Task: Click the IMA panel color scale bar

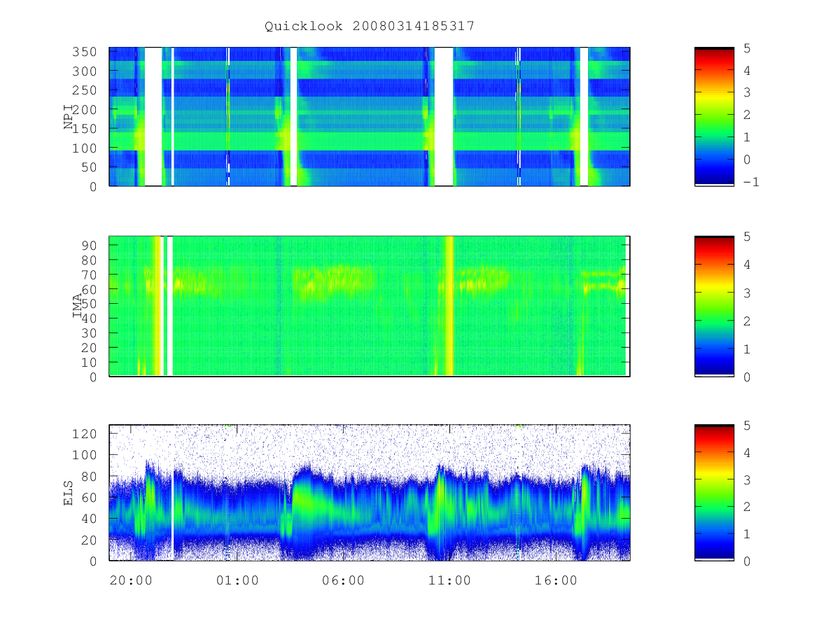Action: tap(714, 306)
